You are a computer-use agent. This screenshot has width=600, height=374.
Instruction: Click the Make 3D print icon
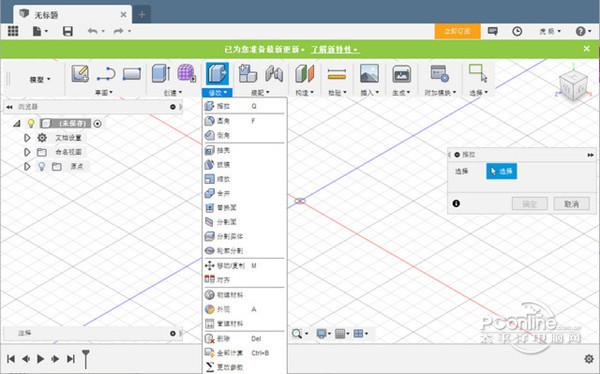401,73
